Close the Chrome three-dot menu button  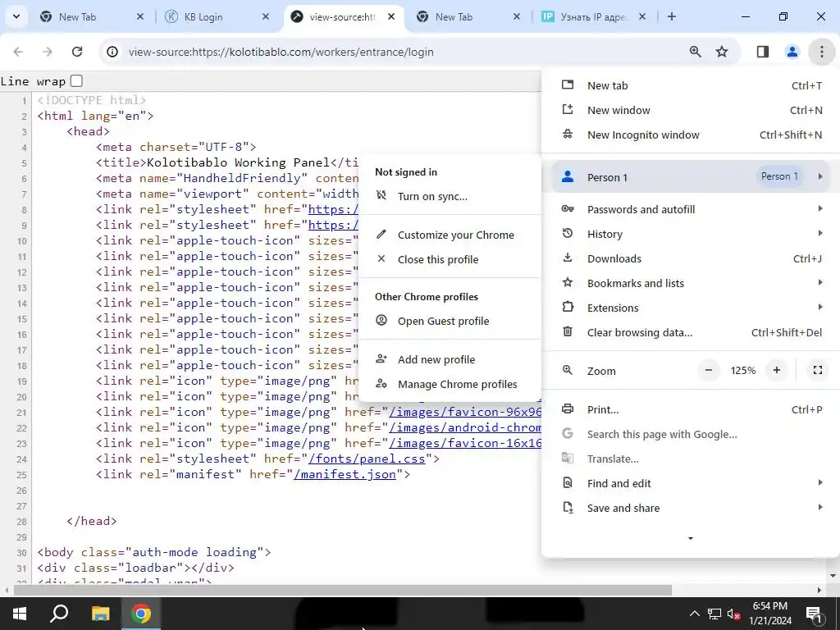coord(821,52)
